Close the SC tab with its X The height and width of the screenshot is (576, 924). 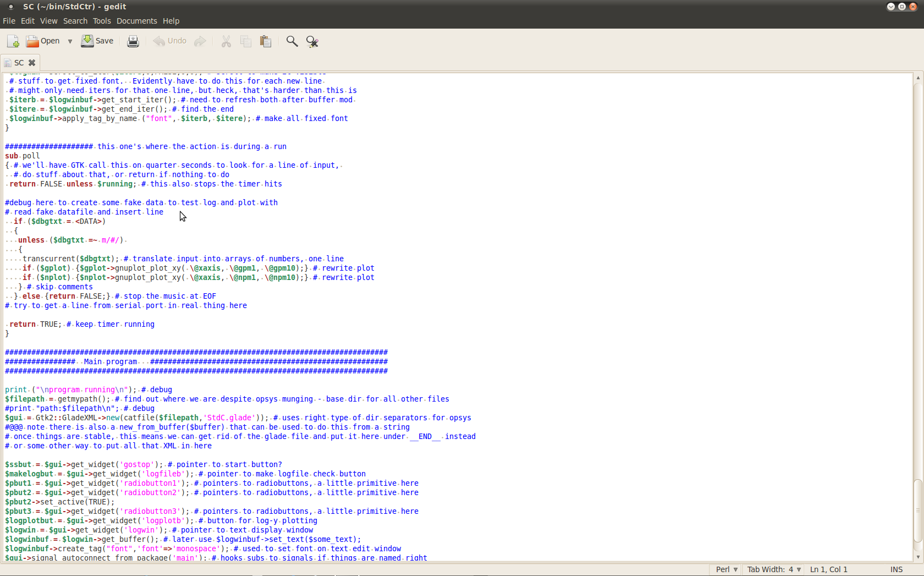coord(32,63)
